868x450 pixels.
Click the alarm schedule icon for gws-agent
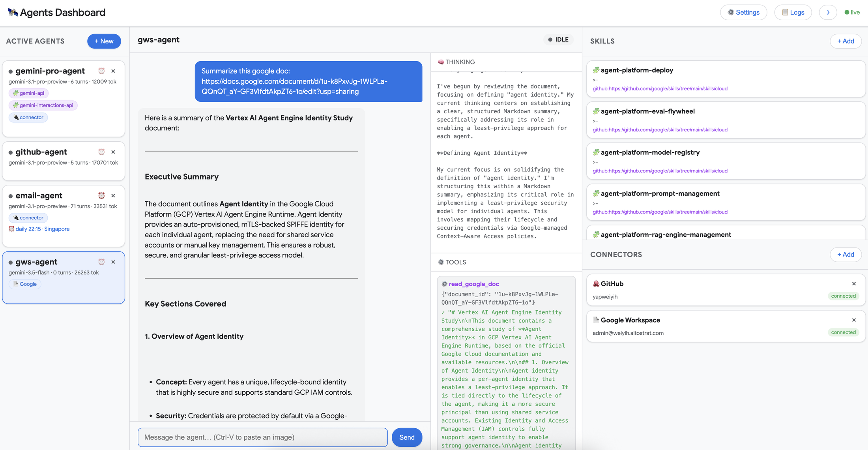pyautogui.click(x=101, y=262)
